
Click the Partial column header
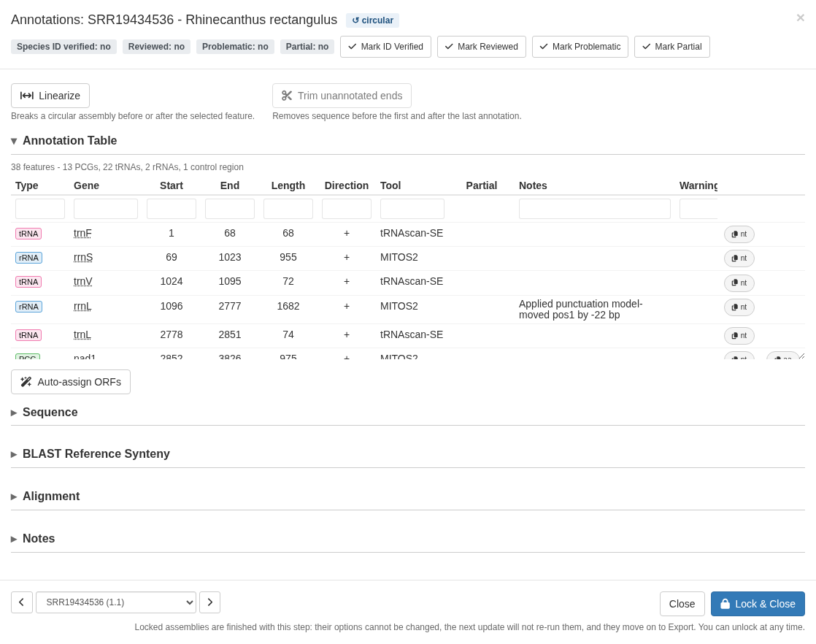click(482, 186)
